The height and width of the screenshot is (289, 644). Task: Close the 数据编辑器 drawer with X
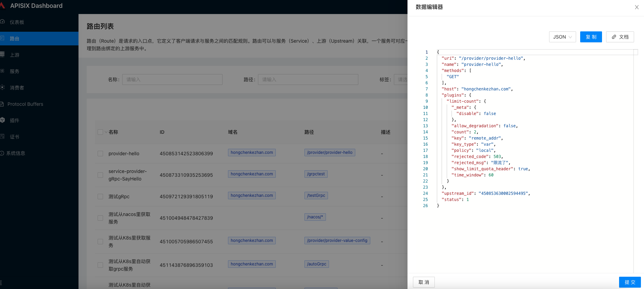point(636,7)
